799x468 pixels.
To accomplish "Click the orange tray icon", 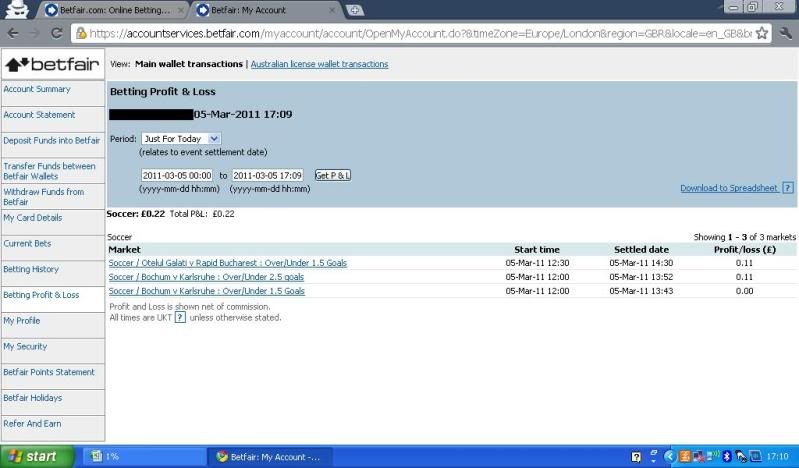I will click(x=685, y=456).
